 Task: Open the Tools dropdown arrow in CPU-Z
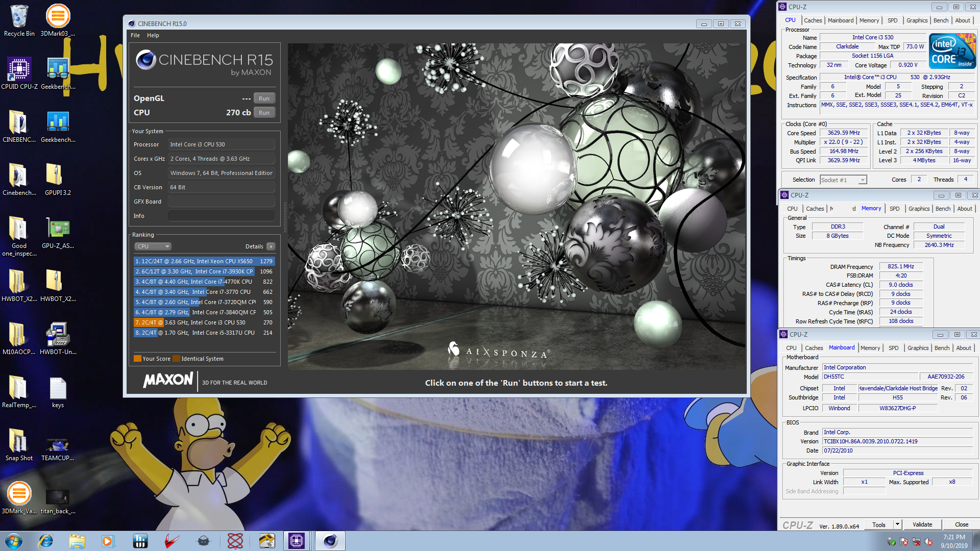897,524
